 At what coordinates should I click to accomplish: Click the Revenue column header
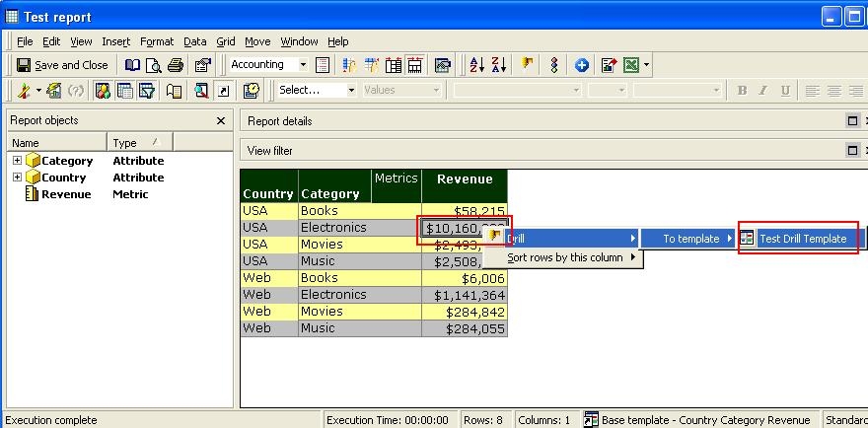(x=464, y=179)
